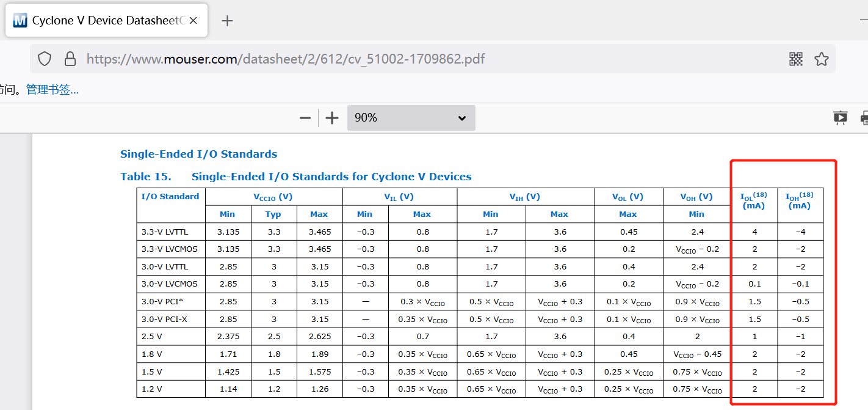The image size is (868, 410).
Task: Click the 1.26 VCCIO max value
Action: tap(319, 389)
